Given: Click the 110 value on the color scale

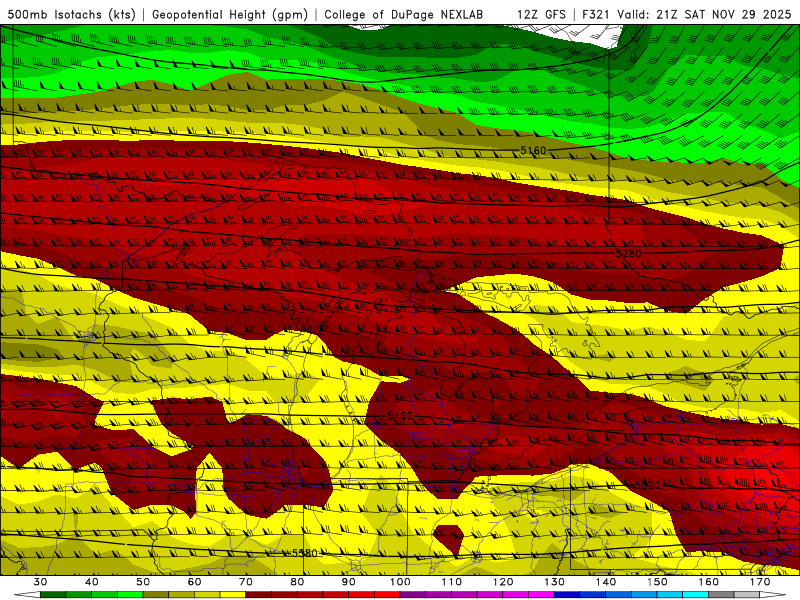Looking at the screenshot, I should tap(452, 582).
